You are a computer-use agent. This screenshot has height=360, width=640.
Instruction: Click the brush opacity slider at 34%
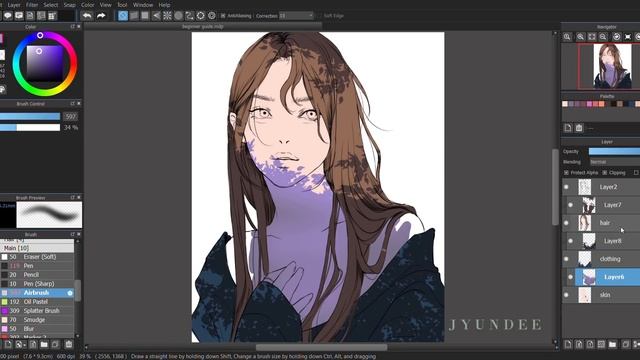coord(30,127)
